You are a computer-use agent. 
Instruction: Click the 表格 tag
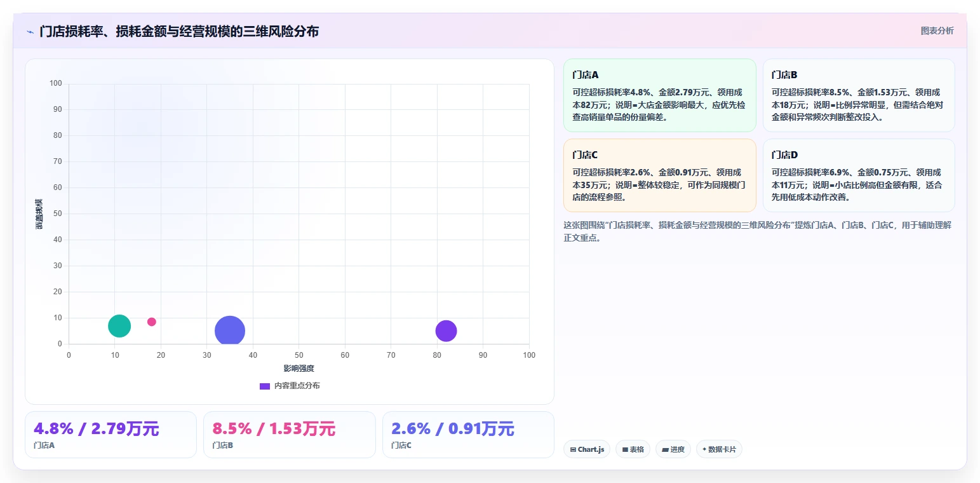[633, 449]
